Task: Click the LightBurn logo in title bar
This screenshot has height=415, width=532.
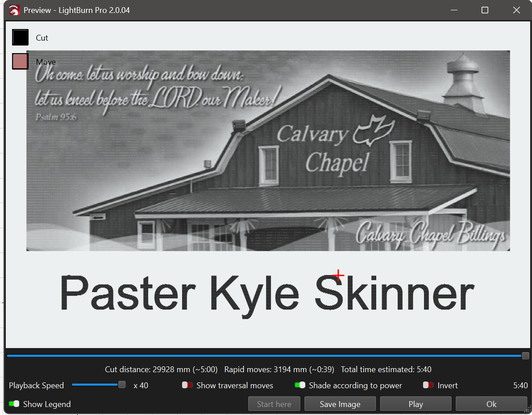Action: (x=15, y=10)
